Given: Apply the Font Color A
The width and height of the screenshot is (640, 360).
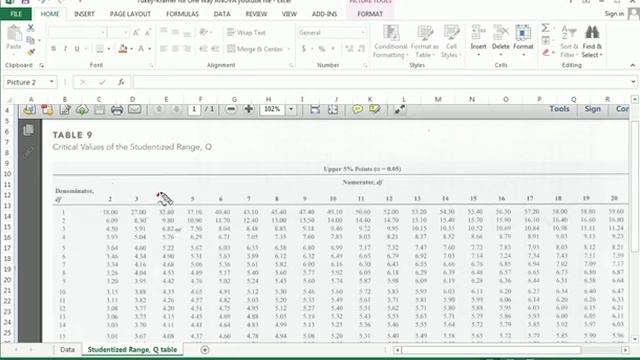Looking at the screenshot, I should pos(141,49).
